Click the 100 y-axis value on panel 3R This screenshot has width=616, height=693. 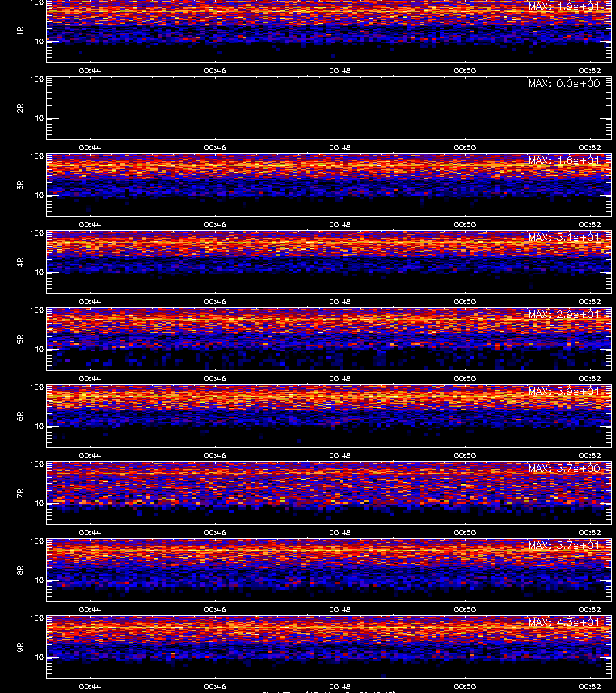[37, 156]
